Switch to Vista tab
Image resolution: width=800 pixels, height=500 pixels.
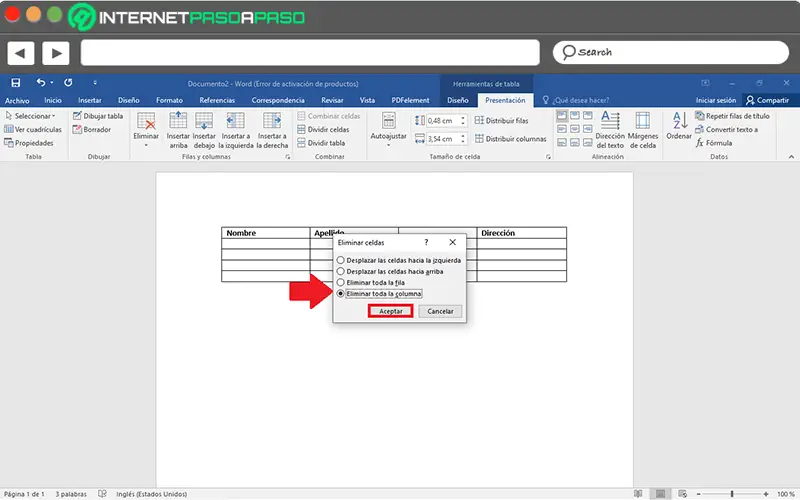click(x=367, y=100)
